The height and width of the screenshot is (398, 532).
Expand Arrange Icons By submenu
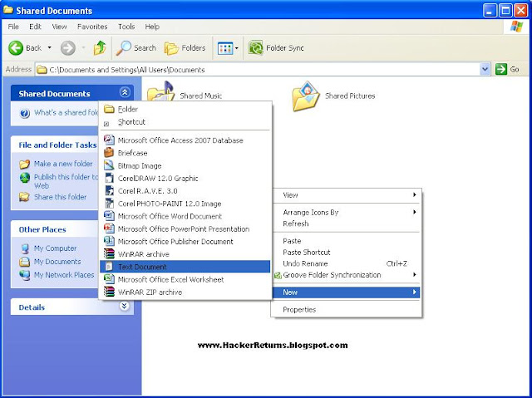point(347,213)
